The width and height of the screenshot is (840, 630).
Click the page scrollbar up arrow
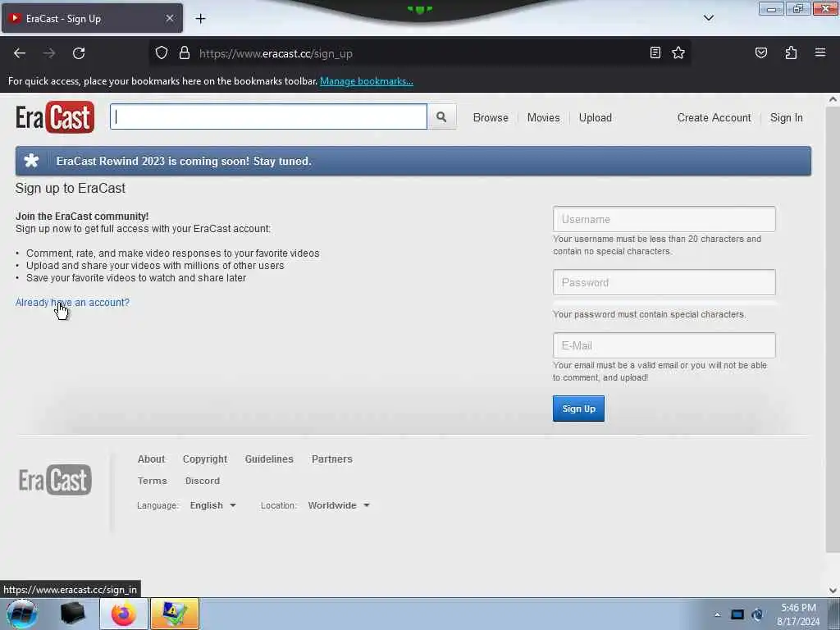point(833,99)
